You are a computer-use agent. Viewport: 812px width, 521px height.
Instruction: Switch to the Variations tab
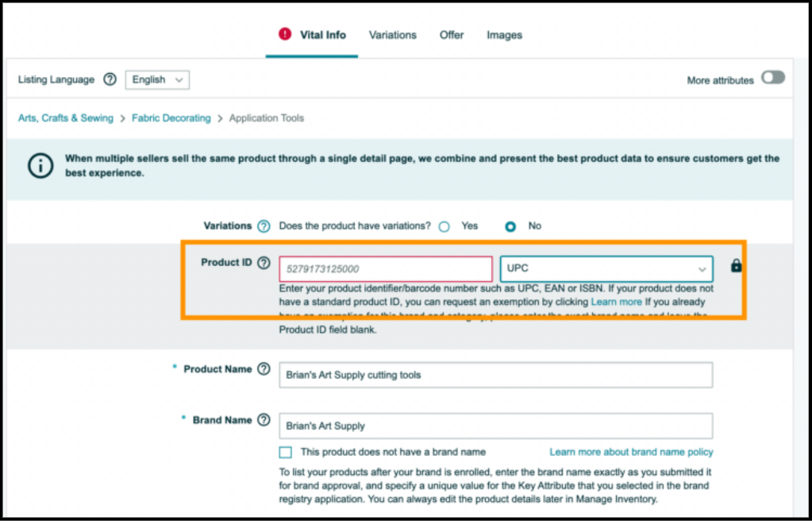392,35
